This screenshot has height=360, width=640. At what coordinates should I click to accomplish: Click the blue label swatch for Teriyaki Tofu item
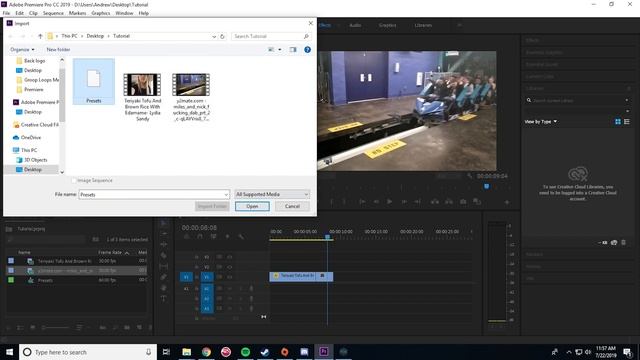coord(11,260)
